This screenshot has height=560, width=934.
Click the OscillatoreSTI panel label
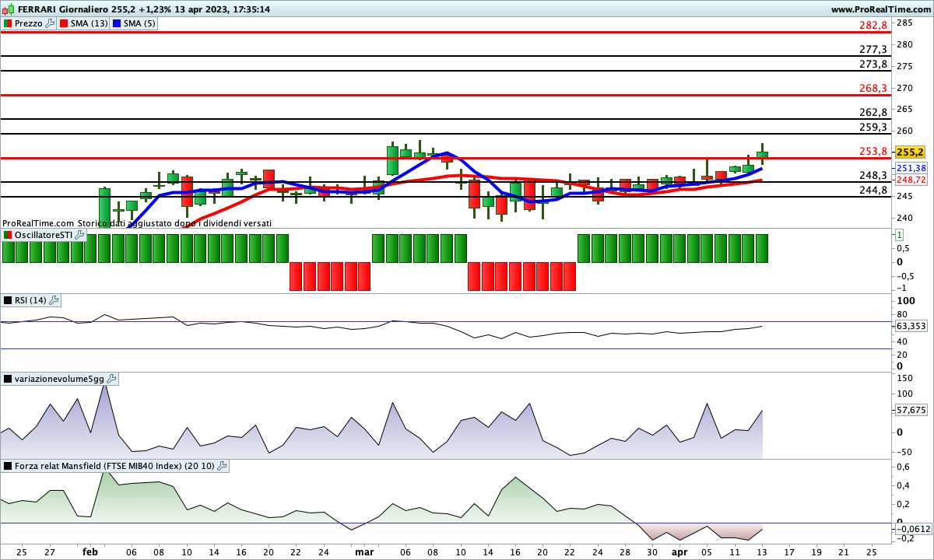click(44, 234)
